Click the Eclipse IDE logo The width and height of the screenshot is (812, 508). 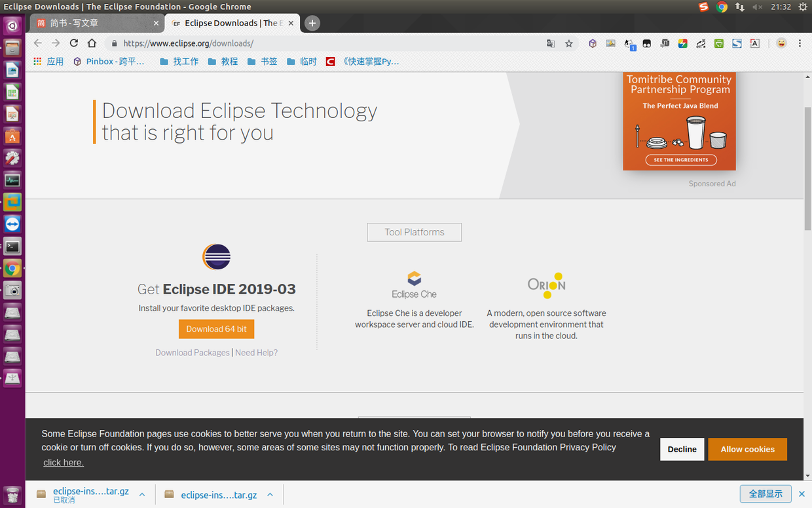216,256
